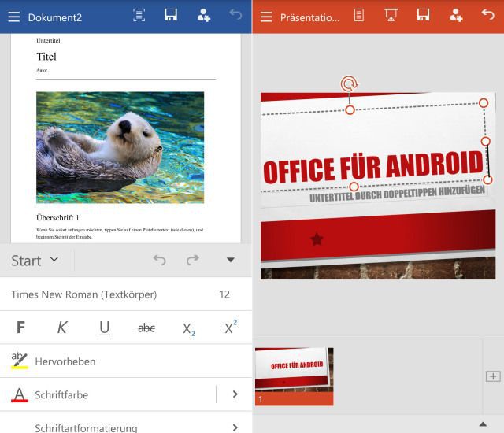The image size is (504, 433).
Task: Toggle superscript formatting
Action: tap(231, 327)
